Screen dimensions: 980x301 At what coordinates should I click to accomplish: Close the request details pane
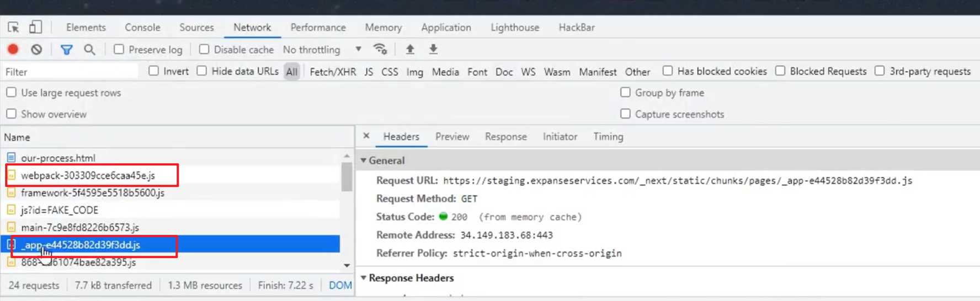pyautogui.click(x=366, y=136)
